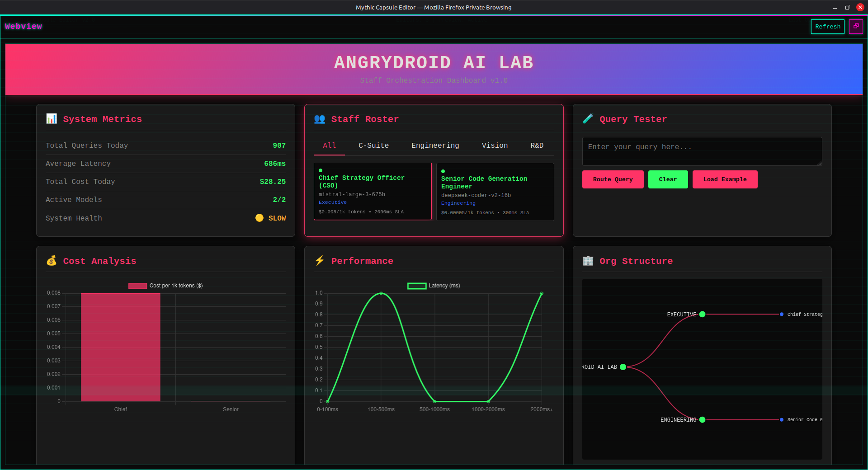Collapse the EXECUTIVE node in org tree
The image size is (868, 470).
pos(702,314)
